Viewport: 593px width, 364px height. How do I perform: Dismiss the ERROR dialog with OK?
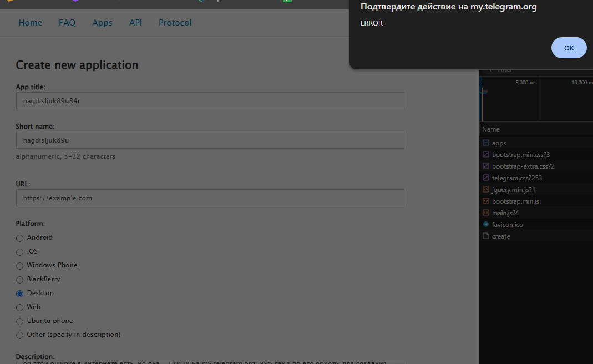569,48
